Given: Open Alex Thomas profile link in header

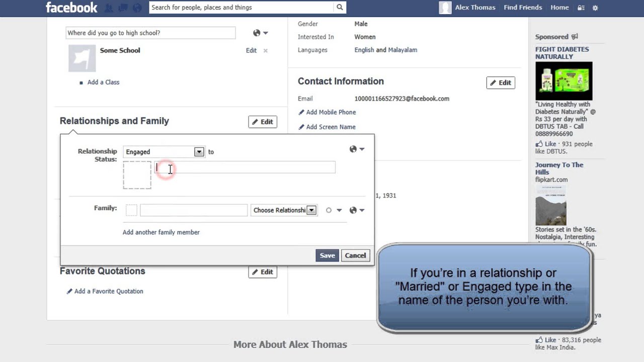Looking at the screenshot, I should coord(475,8).
